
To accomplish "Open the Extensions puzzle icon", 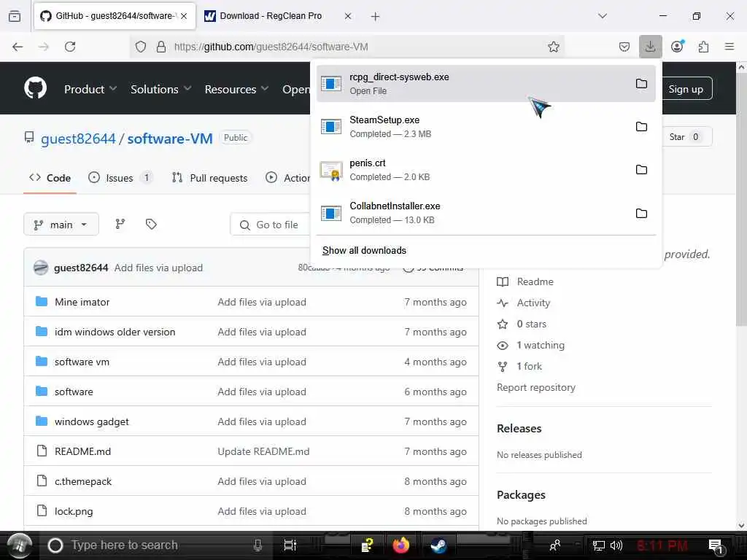I will tap(703, 47).
